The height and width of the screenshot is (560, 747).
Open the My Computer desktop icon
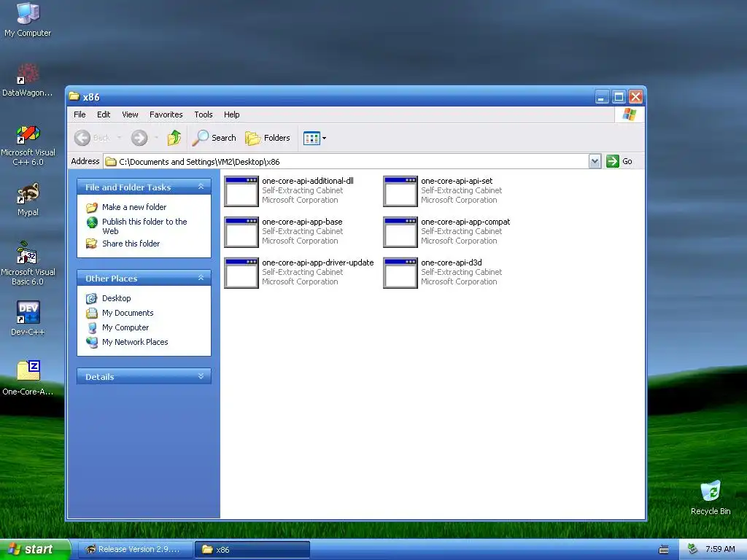coord(28,19)
